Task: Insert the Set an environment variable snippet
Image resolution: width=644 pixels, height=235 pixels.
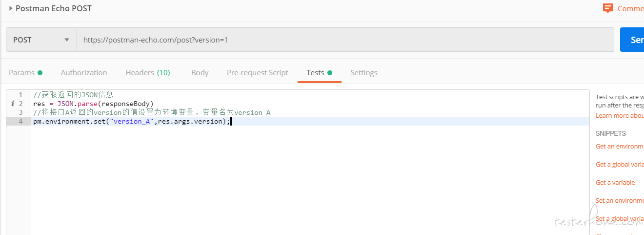Action: (x=620, y=200)
